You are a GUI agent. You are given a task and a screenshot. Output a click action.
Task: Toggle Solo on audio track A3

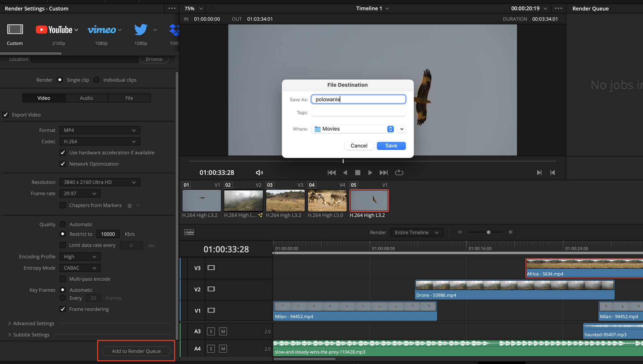pyautogui.click(x=211, y=332)
